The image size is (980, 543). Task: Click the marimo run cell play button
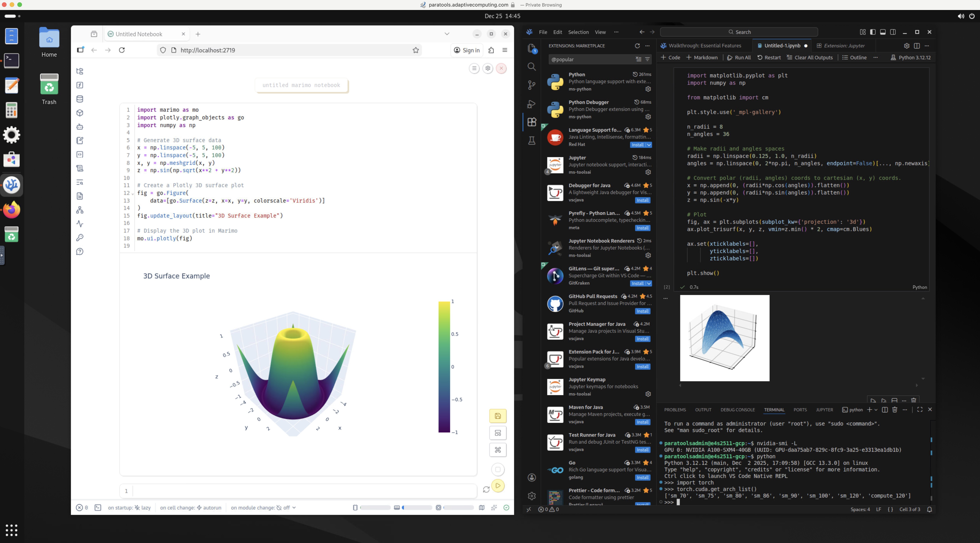tap(498, 486)
